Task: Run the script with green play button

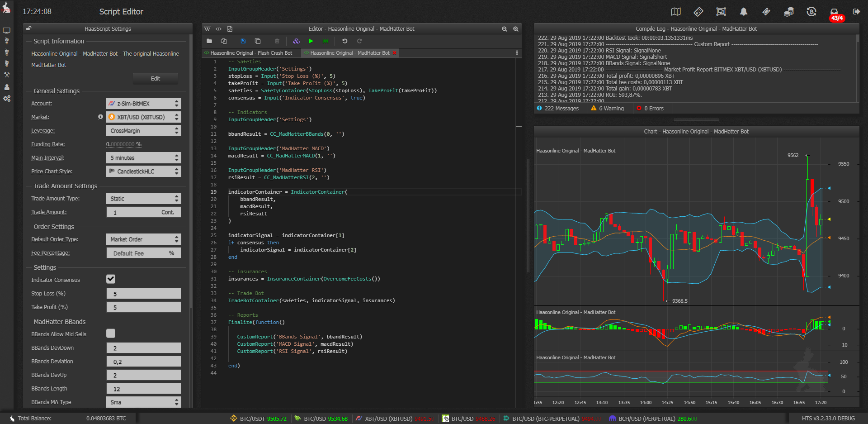Action: point(311,41)
